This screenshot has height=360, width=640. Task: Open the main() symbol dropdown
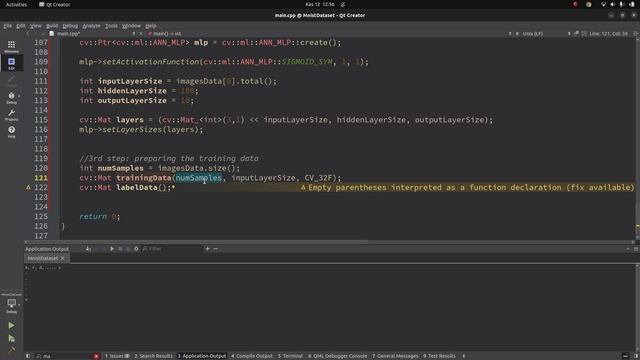pos(164,33)
